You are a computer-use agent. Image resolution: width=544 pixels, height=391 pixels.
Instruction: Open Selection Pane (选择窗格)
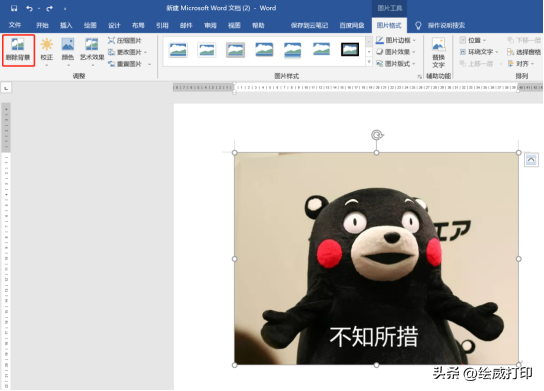tap(524, 52)
